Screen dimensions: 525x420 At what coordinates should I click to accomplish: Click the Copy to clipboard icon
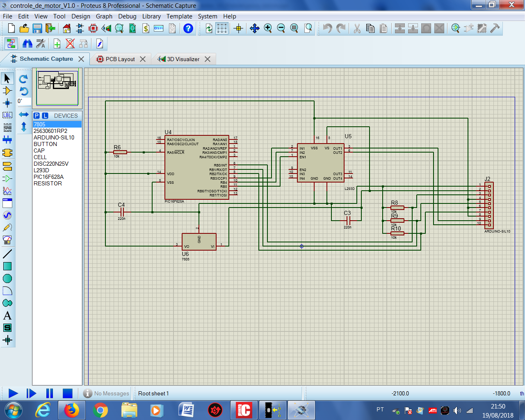(x=370, y=28)
